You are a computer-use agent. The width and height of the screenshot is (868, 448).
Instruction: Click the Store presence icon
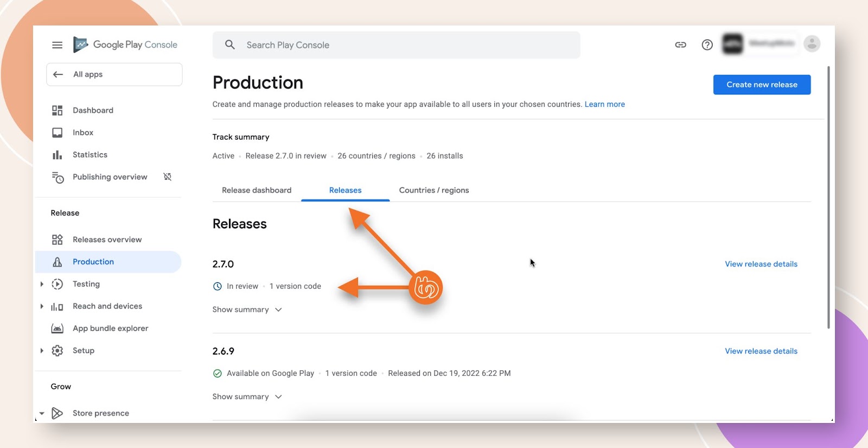(57, 413)
